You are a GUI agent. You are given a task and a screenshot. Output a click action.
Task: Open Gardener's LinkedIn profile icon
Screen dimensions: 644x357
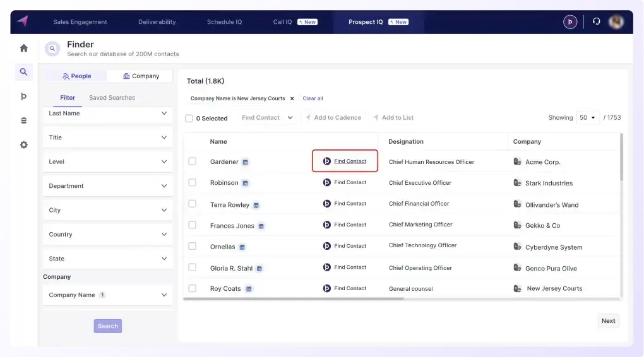[246, 162]
